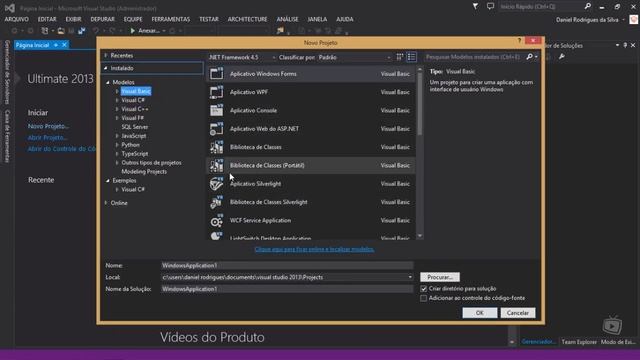
Task: Open the EDITAR menu
Action: tap(47, 19)
